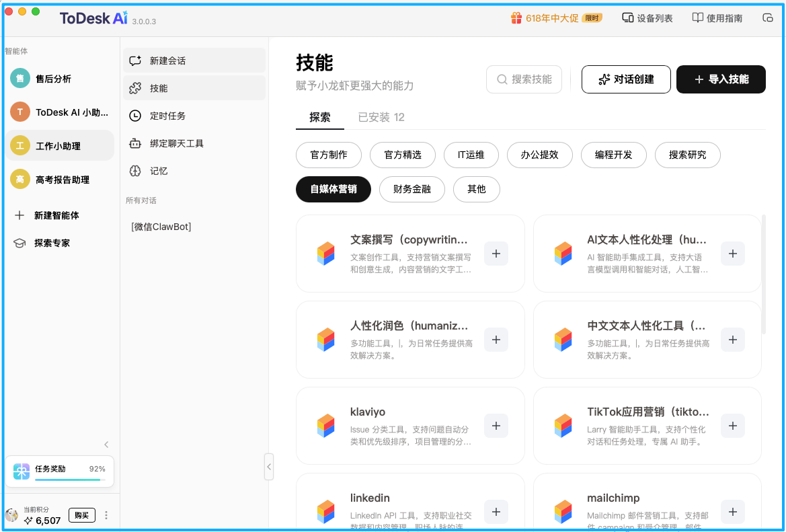Image resolution: width=786 pixels, height=532 pixels.
Task: Switch to the 探索 tab
Action: [320, 117]
